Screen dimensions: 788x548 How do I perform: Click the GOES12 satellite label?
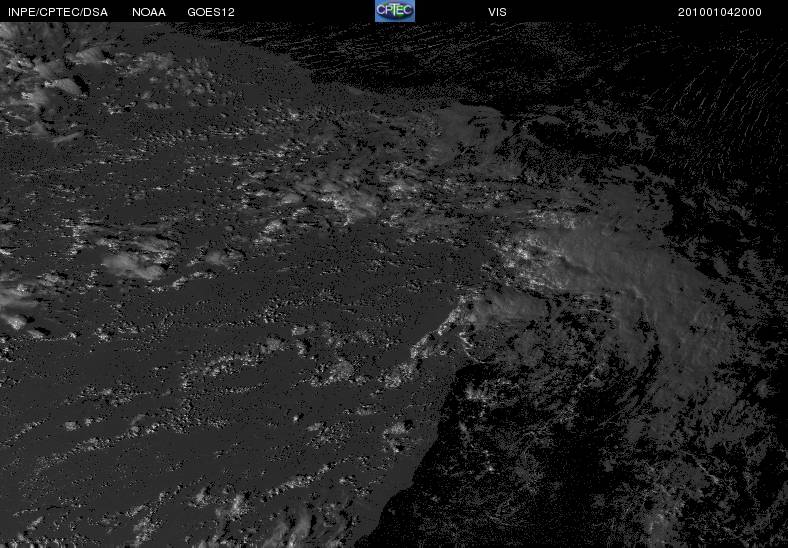click(x=211, y=12)
